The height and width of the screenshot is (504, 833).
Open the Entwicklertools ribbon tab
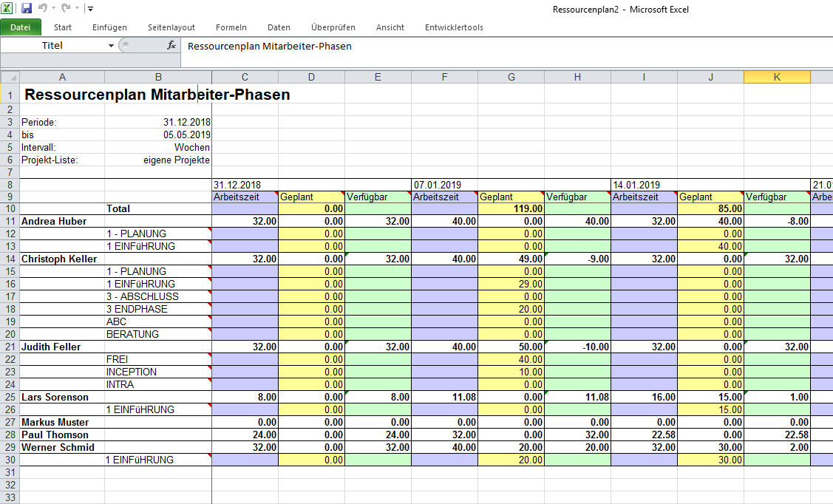(453, 27)
